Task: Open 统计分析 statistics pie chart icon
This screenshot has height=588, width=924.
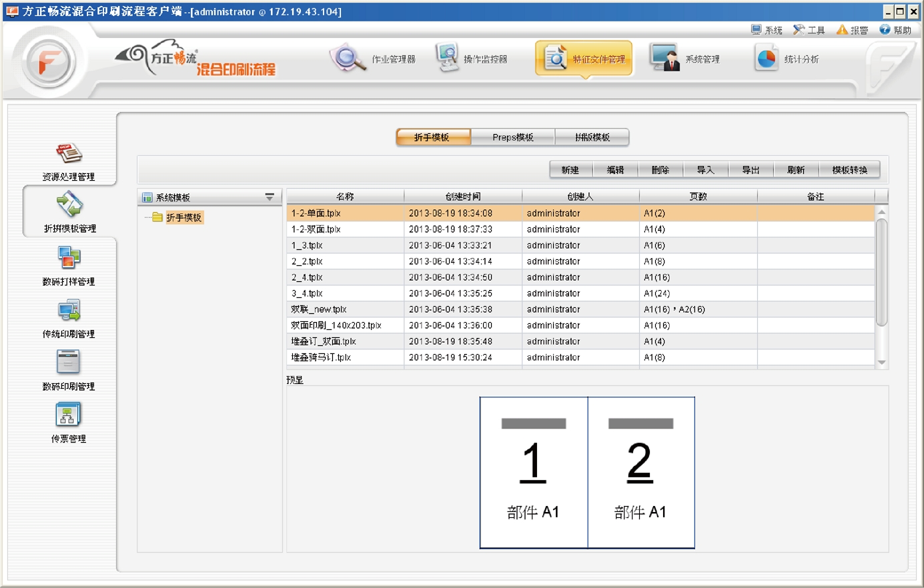Action: pos(767,59)
